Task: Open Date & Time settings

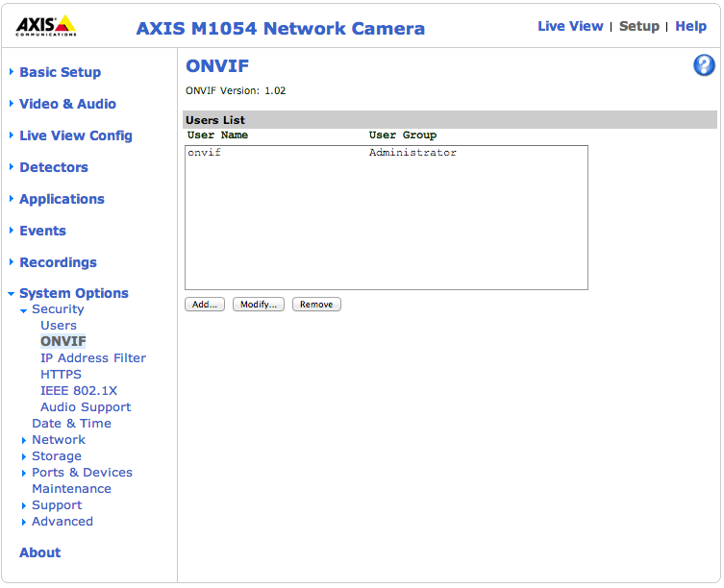Action: tap(71, 424)
